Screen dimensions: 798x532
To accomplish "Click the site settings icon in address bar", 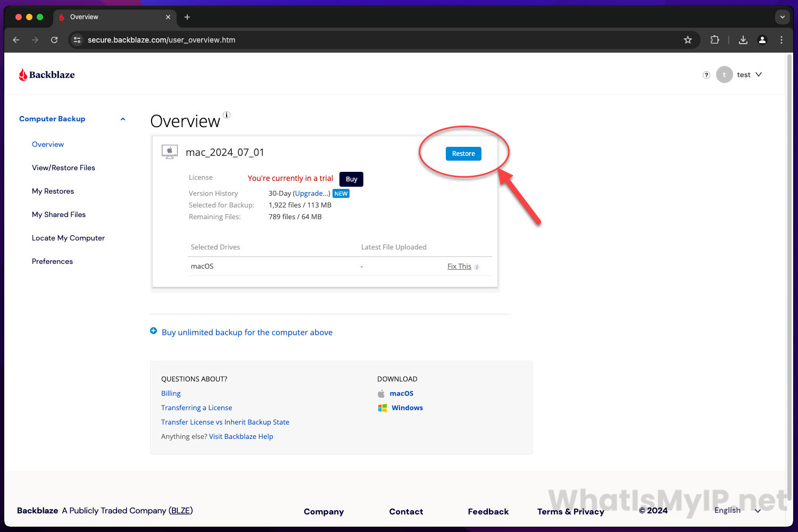I will 77,40.
